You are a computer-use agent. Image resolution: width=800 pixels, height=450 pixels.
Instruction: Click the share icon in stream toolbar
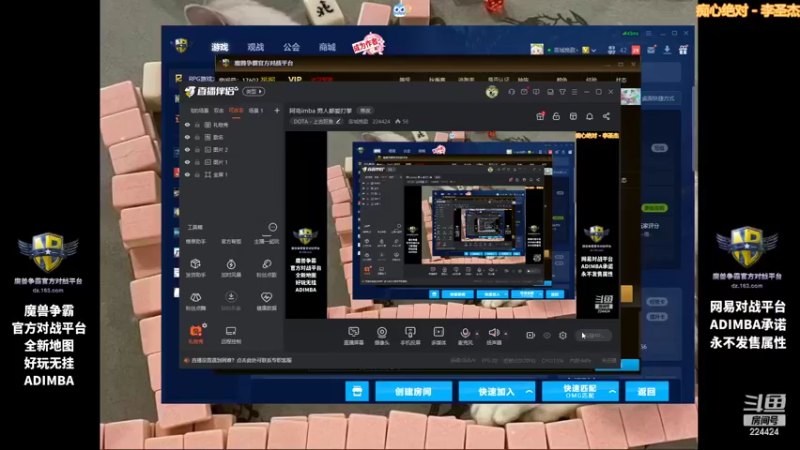[x=606, y=116]
